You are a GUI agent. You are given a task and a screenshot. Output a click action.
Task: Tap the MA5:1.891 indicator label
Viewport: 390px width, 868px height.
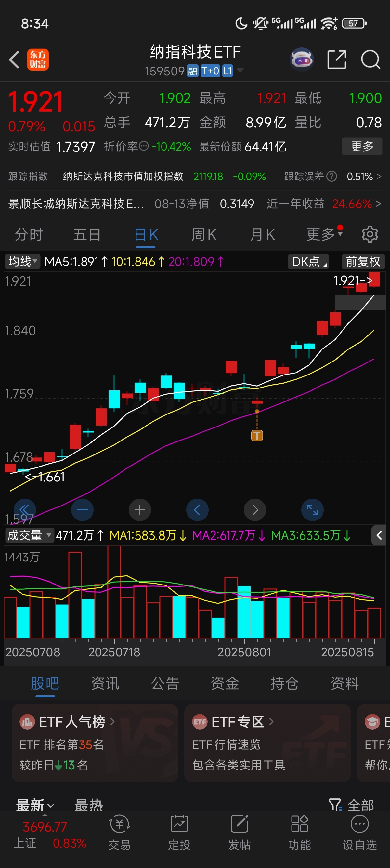[76, 261]
